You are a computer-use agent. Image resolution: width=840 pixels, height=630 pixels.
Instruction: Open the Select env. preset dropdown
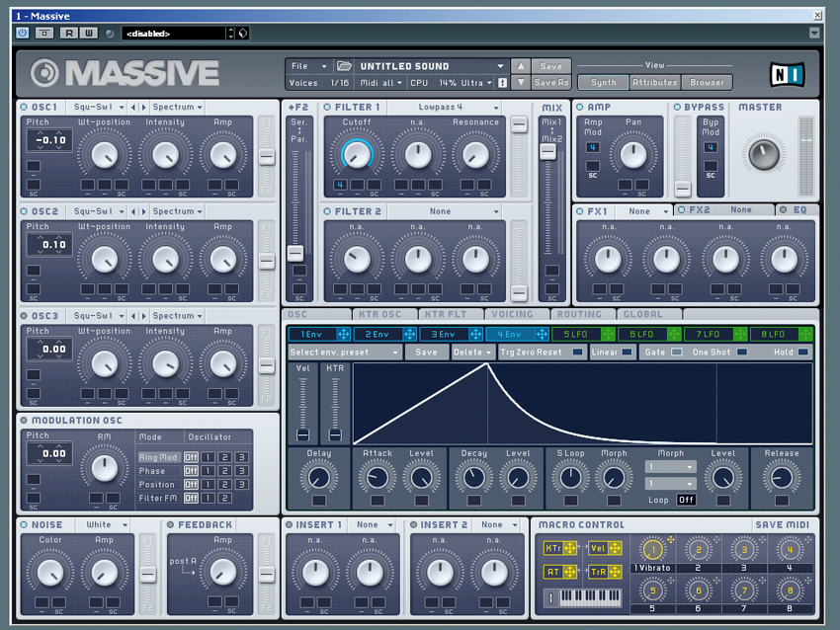(345, 353)
